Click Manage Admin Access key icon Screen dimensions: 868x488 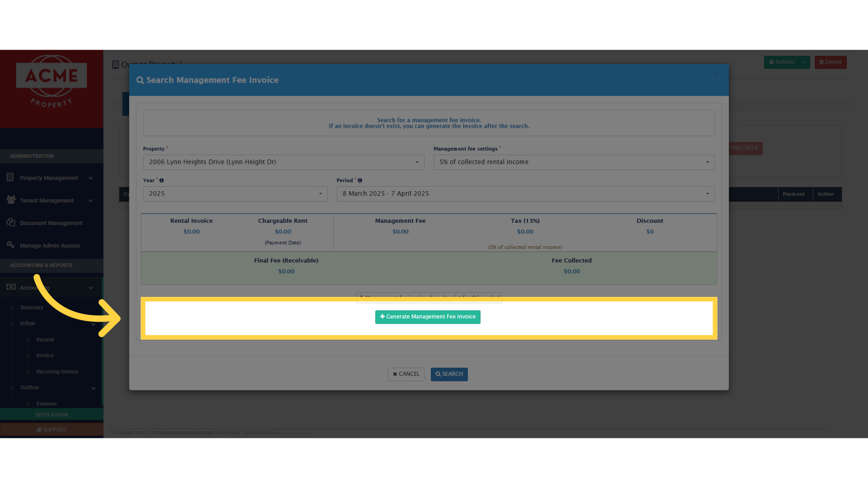click(10, 245)
